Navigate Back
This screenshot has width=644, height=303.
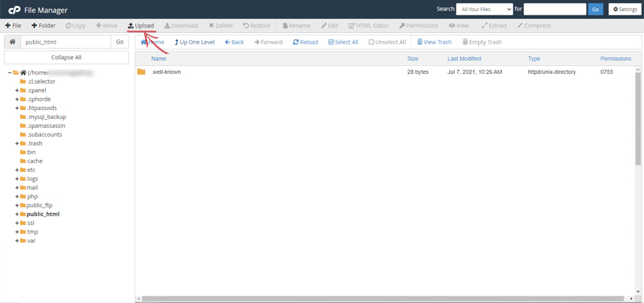coord(234,42)
